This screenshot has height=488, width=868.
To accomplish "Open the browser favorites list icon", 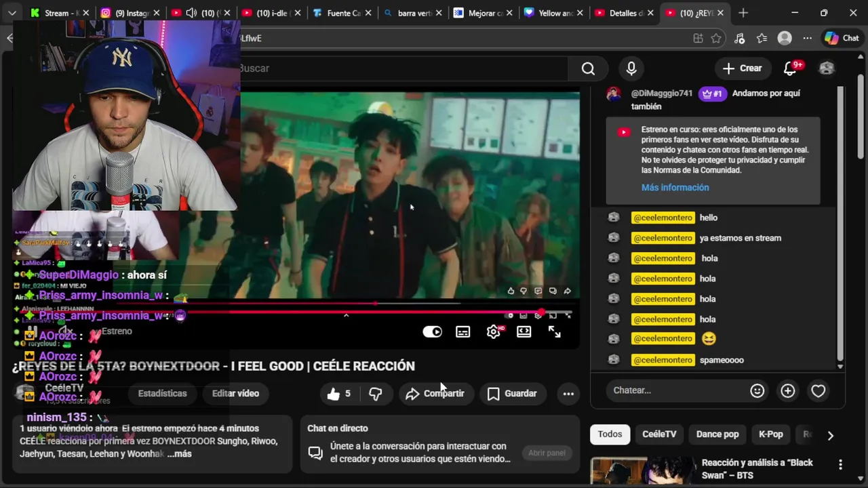I will 762,39.
